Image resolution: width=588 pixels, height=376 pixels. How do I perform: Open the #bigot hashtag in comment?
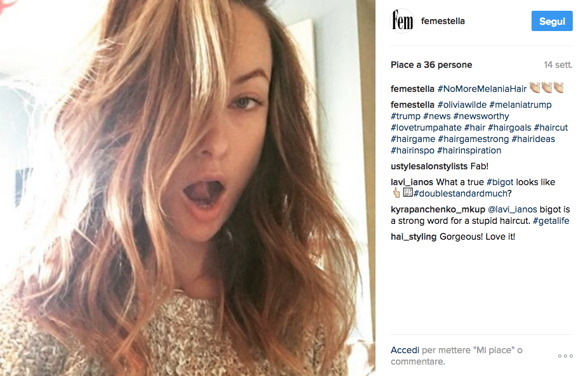tap(500, 182)
